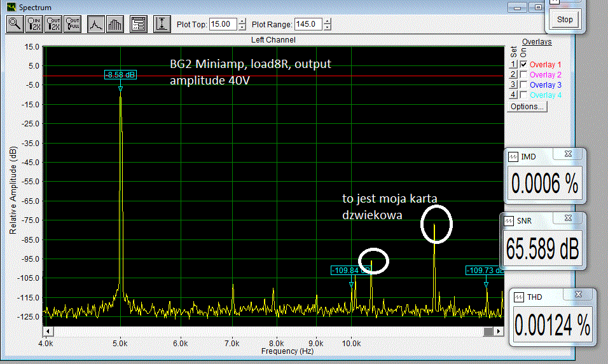Click the Relative Amplitude (dB) axis label

tap(13, 190)
